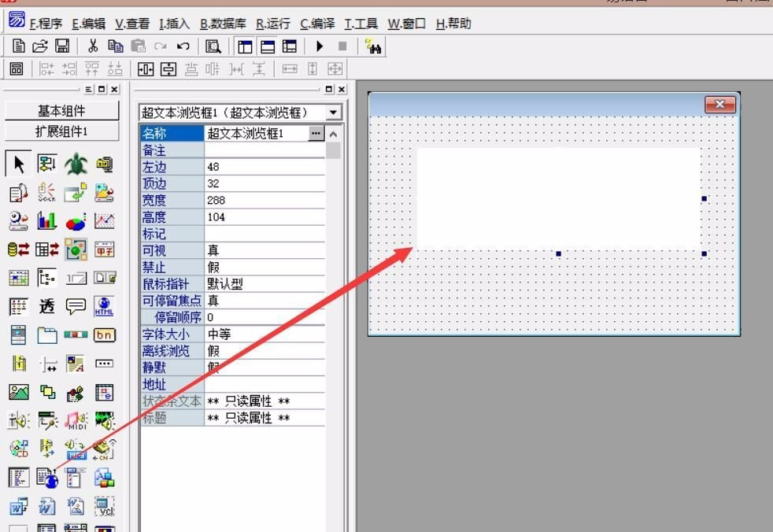Image resolution: width=773 pixels, height=532 pixels.
Task: Select the picture box landscape icon
Action: [x=19, y=392]
